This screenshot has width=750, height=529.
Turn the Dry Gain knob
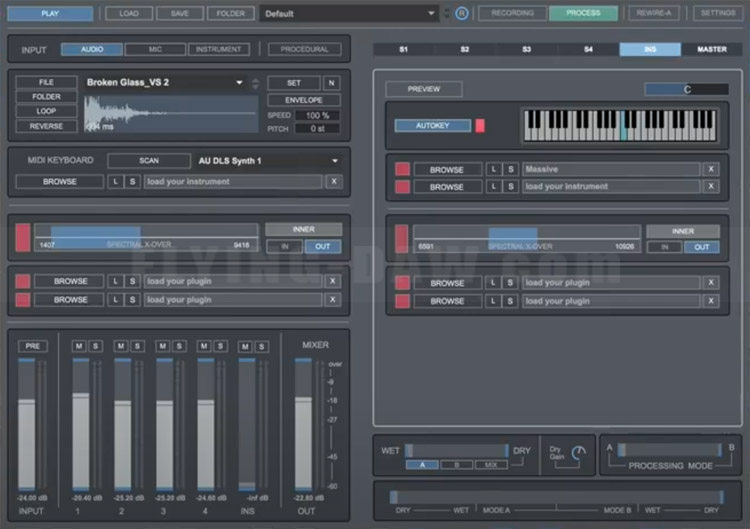tap(577, 455)
